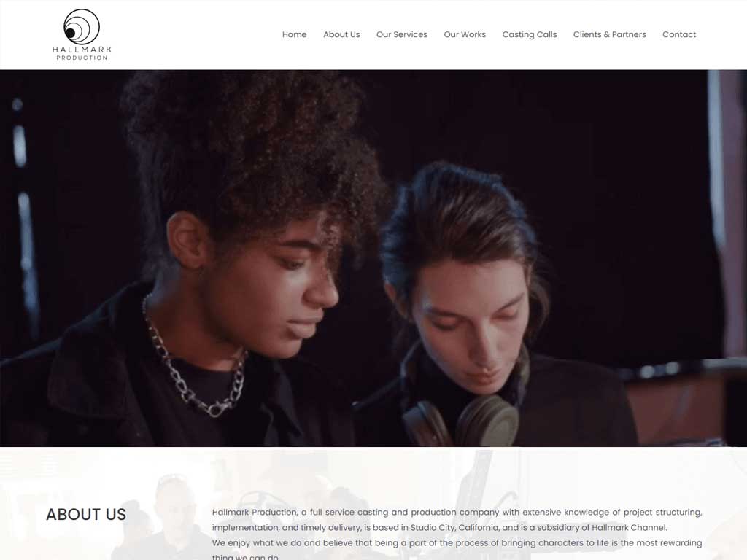Go to the Home page
Image resolution: width=747 pixels, height=560 pixels.
[x=295, y=34]
